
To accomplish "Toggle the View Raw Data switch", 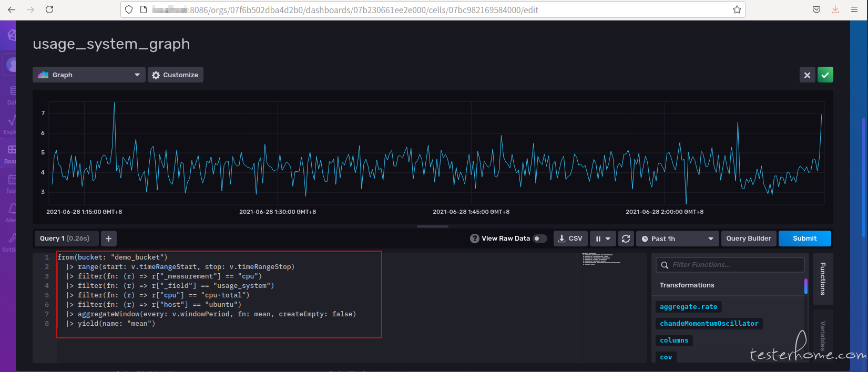I will pyautogui.click(x=539, y=239).
